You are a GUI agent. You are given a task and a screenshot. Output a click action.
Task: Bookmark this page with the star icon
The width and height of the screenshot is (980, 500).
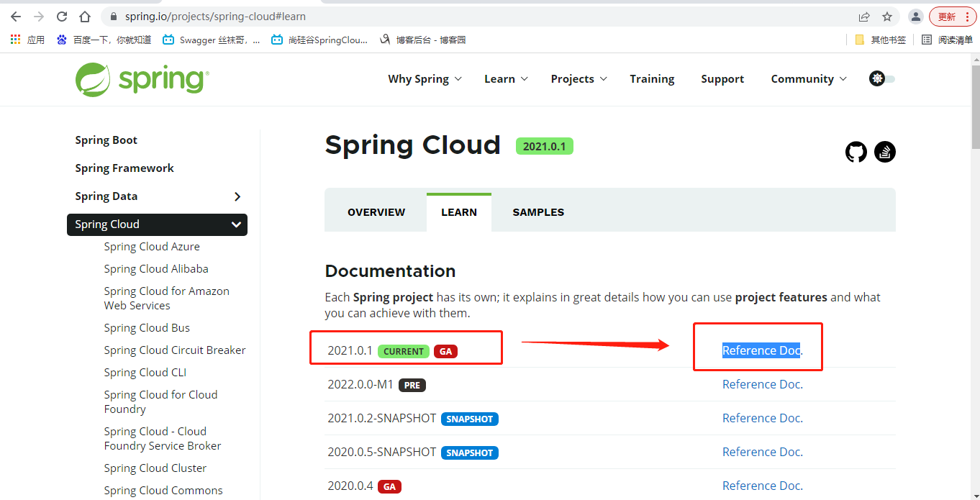(887, 17)
